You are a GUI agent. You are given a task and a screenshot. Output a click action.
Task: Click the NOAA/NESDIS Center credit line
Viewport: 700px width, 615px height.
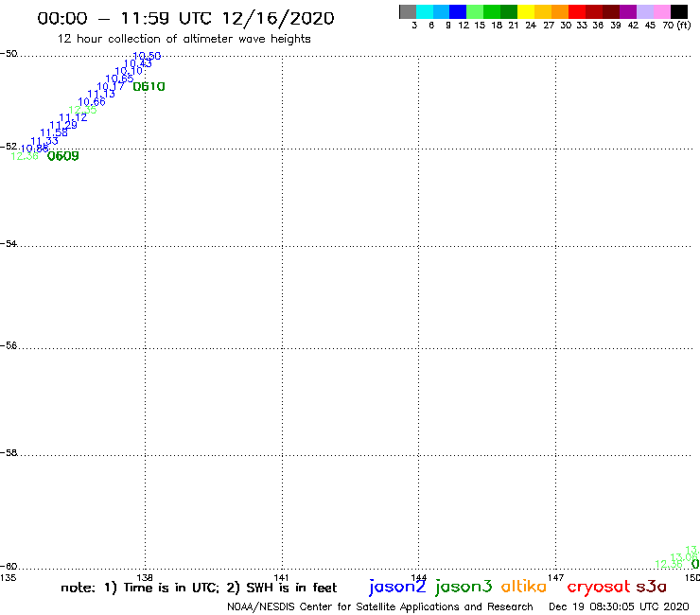(380, 606)
